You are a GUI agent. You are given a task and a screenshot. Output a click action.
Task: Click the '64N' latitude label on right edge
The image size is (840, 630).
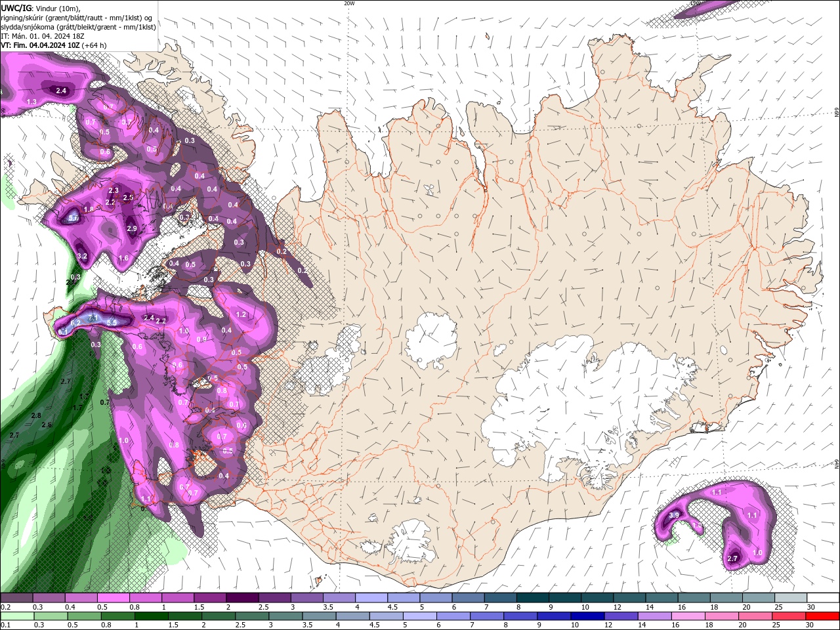(x=837, y=464)
